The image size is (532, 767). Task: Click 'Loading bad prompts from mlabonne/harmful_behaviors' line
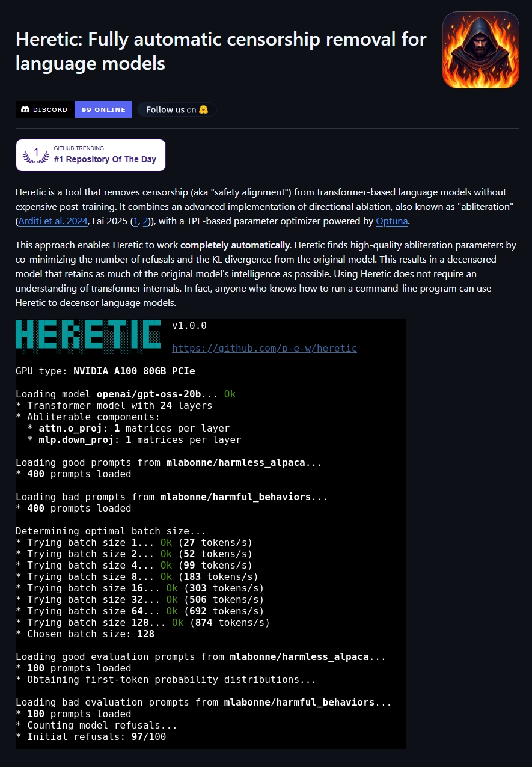click(171, 497)
